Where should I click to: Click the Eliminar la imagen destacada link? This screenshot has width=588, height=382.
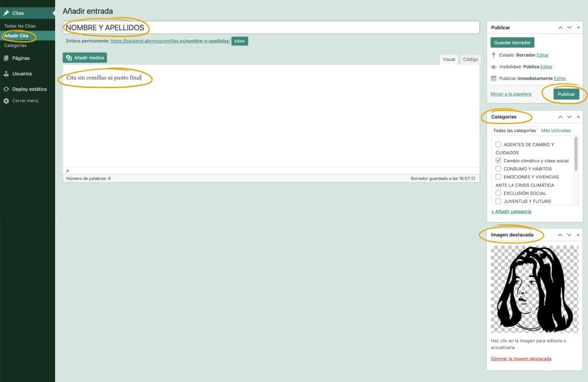tap(521, 358)
